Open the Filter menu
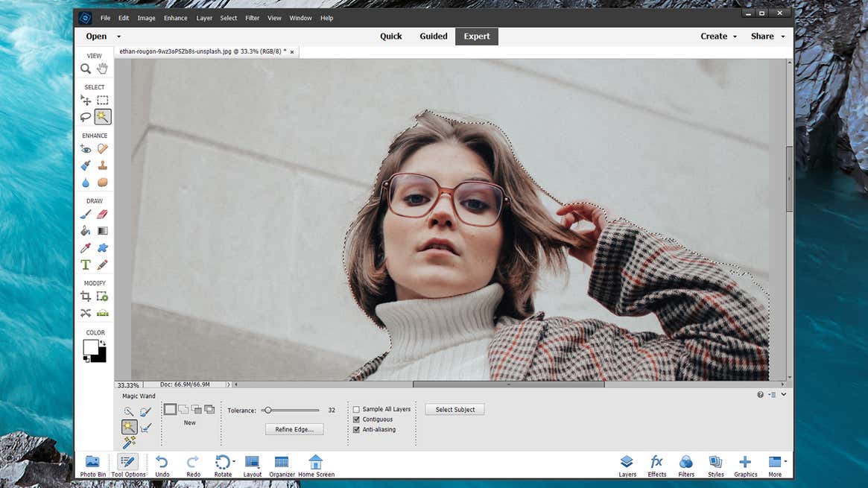This screenshot has width=868, height=488. pyautogui.click(x=253, y=19)
